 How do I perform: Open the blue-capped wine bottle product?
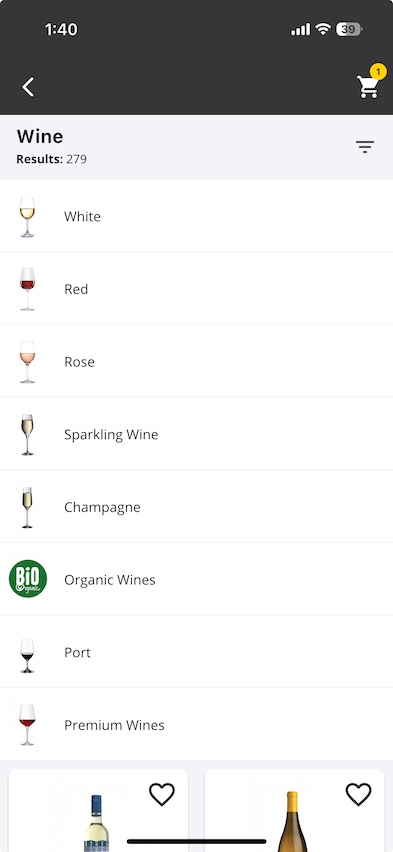coord(96,823)
